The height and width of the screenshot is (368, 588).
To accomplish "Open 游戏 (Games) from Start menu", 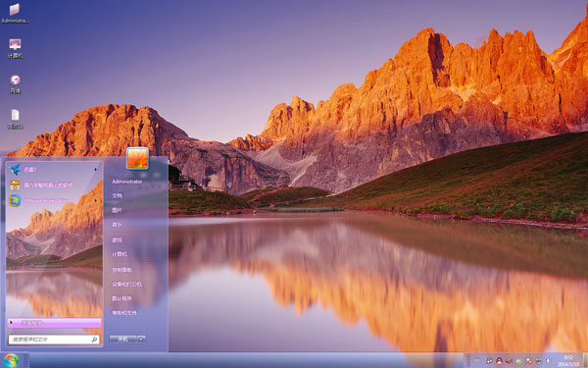I will pyautogui.click(x=117, y=240).
